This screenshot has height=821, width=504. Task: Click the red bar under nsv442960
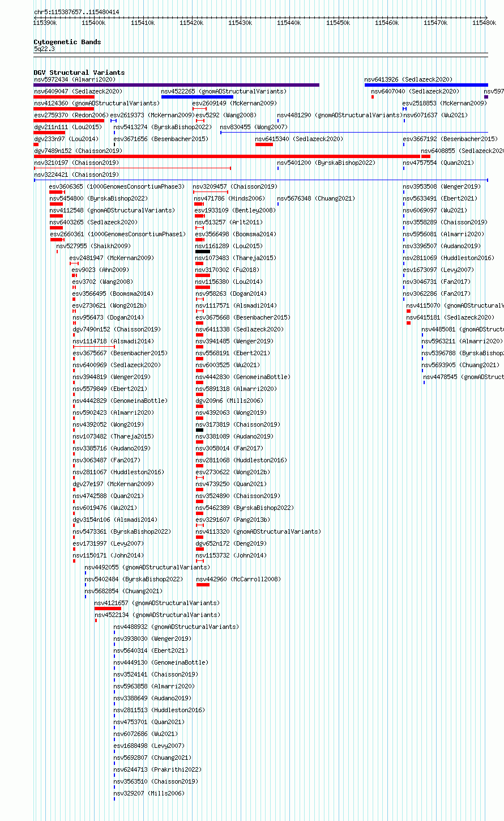203,585
